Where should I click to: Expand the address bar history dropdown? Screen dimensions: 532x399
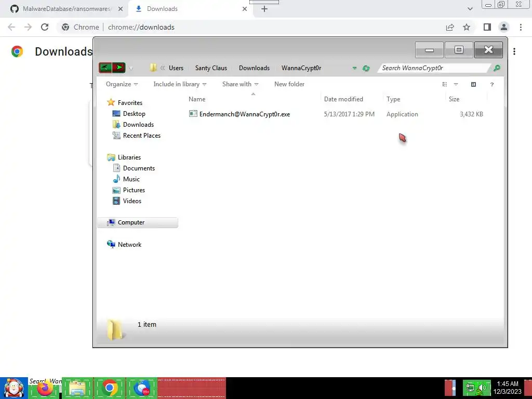click(354, 68)
